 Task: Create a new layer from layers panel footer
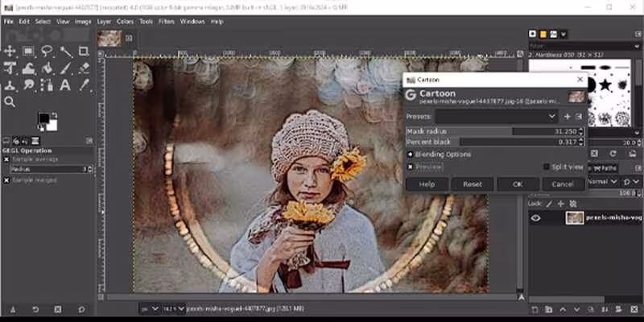(535, 309)
